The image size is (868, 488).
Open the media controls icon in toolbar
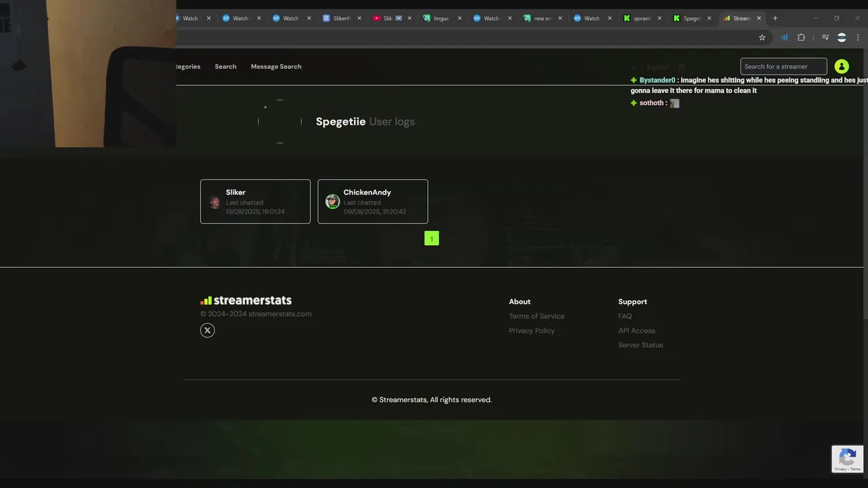(x=825, y=37)
